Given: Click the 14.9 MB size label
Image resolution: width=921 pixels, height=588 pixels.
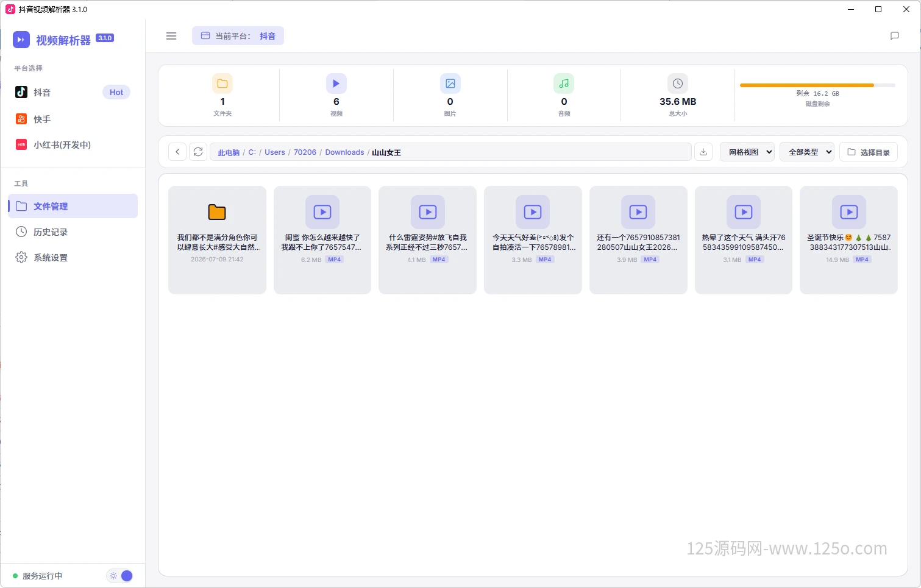Looking at the screenshot, I should pos(837,260).
